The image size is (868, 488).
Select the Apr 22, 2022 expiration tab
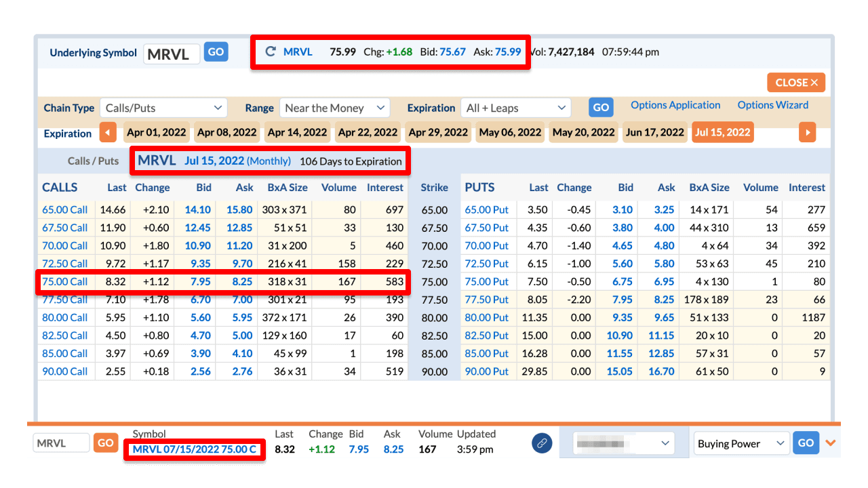tap(368, 132)
